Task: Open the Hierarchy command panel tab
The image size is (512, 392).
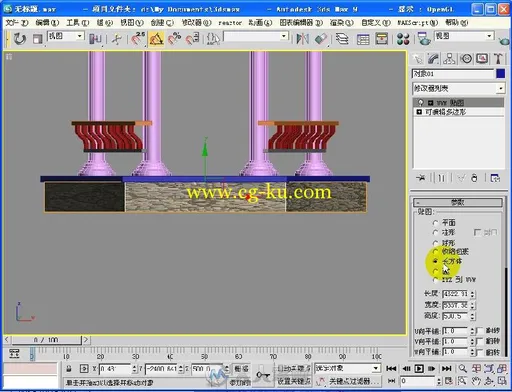Action: pyautogui.click(x=449, y=59)
